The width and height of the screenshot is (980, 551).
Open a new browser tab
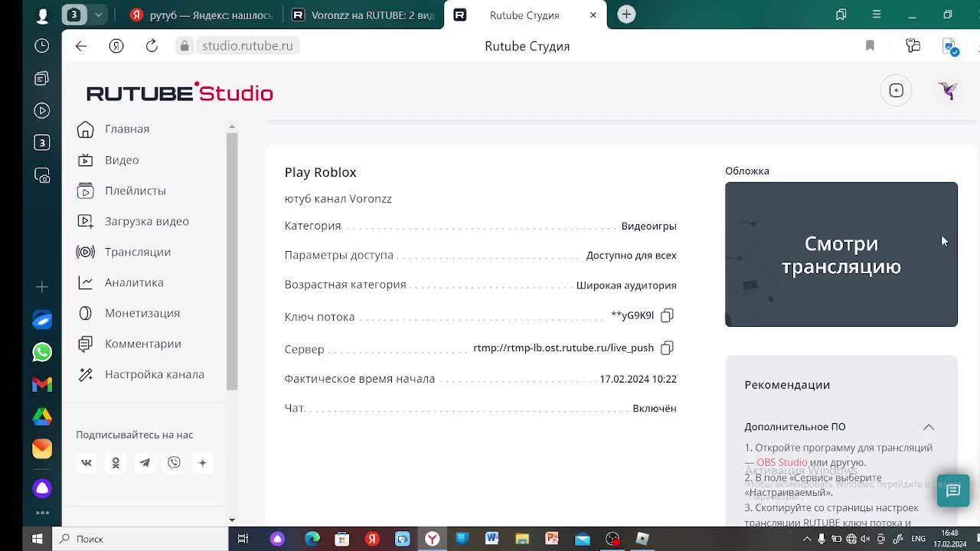(x=626, y=15)
